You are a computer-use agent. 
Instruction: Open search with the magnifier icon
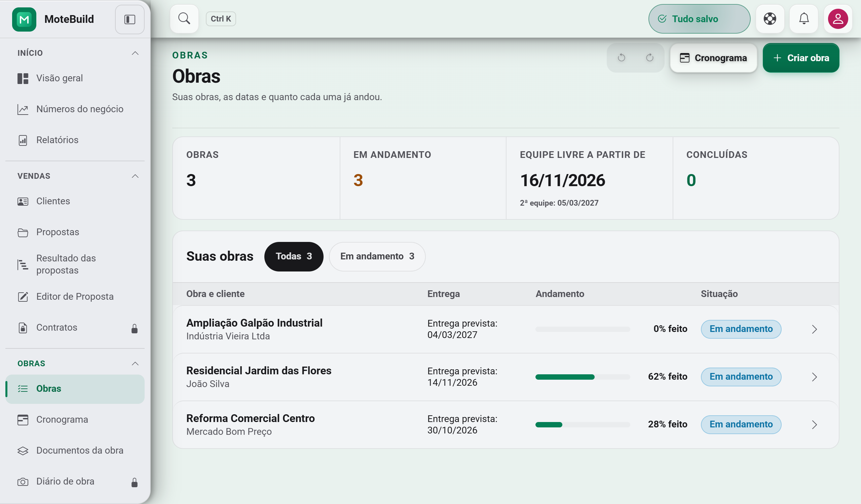[x=184, y=18]
